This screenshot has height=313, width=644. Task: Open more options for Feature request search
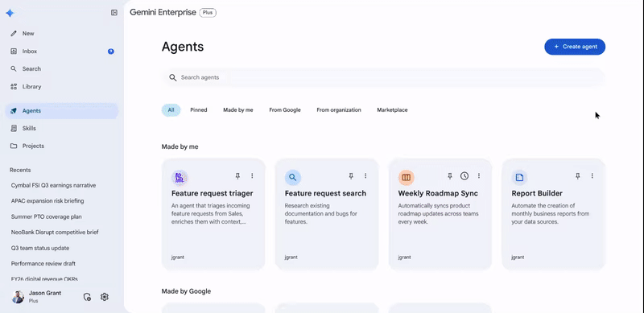(365, 175)
